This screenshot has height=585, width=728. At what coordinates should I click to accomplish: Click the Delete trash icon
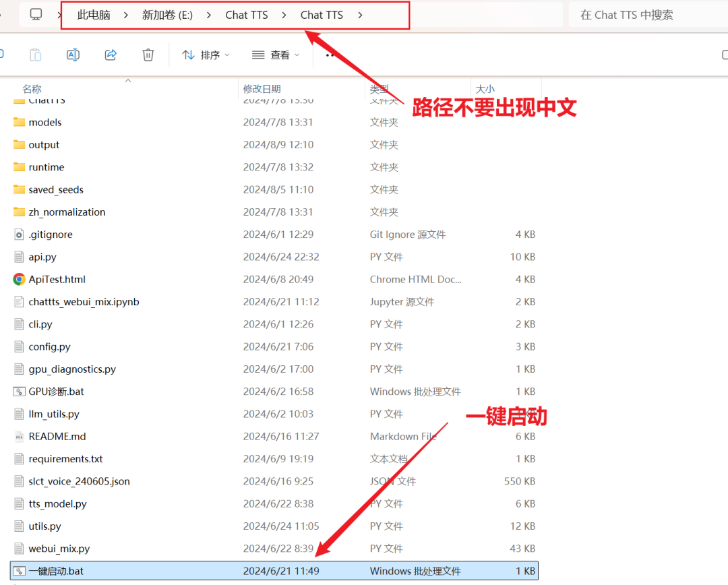pyautogui.click(x=148, y=55)
